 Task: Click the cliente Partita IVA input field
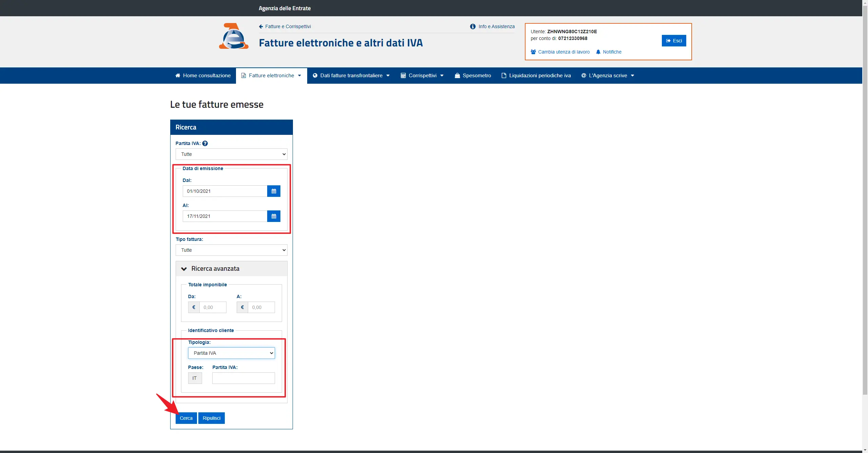(243, 378)
